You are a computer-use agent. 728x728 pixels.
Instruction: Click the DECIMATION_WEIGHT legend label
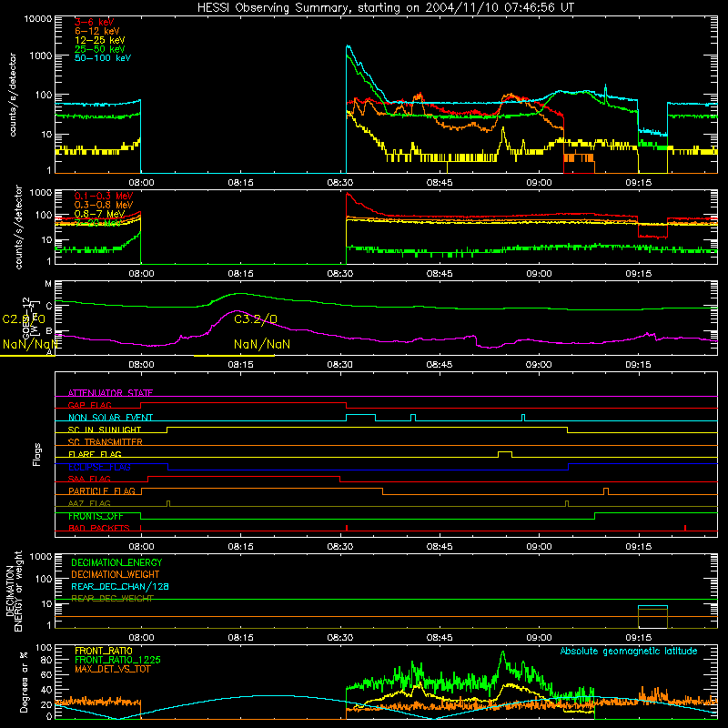pyautogui.click(x=116, y=574)
